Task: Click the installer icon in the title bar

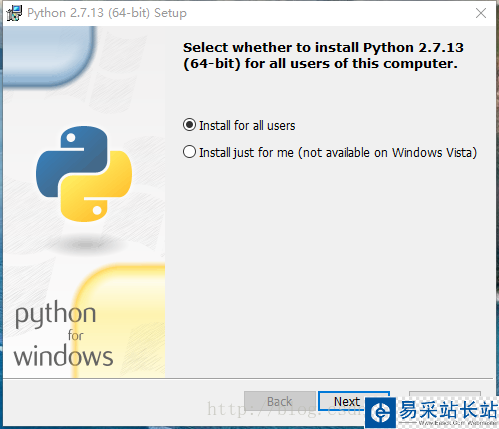Action: [14, 13]
